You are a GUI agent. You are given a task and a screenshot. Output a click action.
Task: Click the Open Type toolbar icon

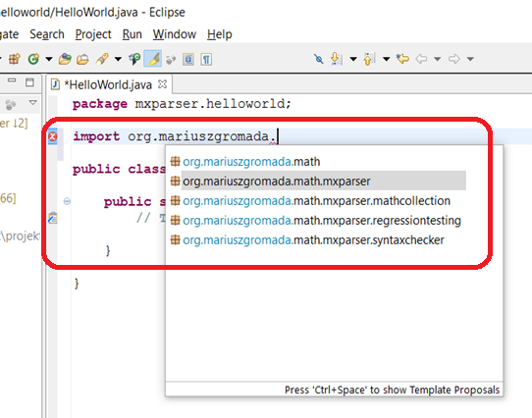(x=65, y=59)
